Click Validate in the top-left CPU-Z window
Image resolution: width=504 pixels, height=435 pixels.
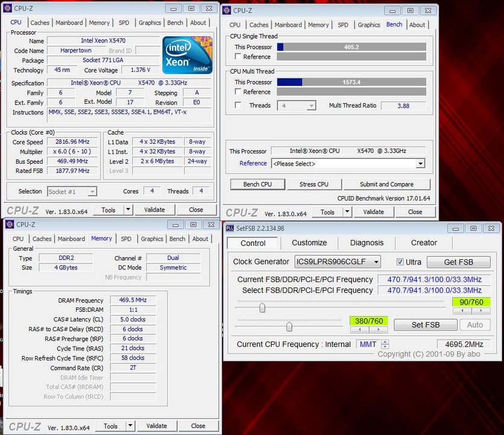[x=155, y=210]
